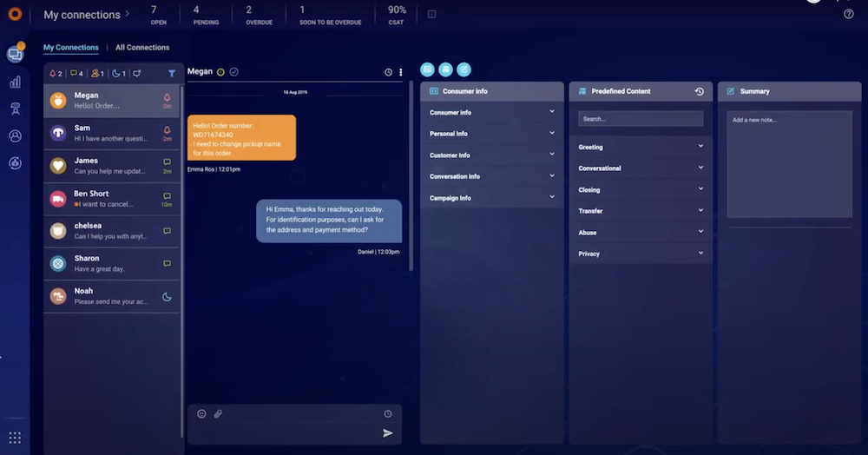This screenshot has height=455, width=868.
Task: Click the Predefined Content history icon
Action: 700,91
